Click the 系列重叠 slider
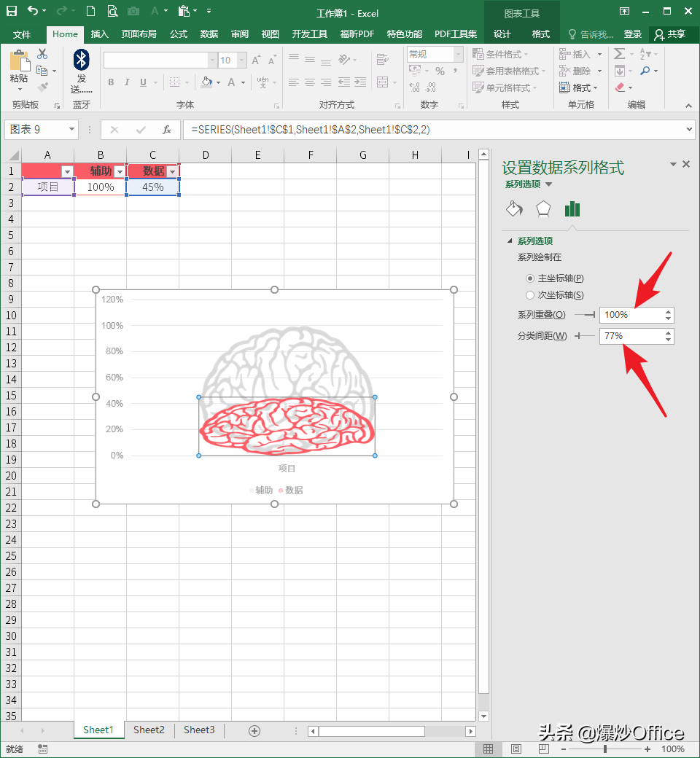This screenshot has height=758, width=700. click(585, 315)
